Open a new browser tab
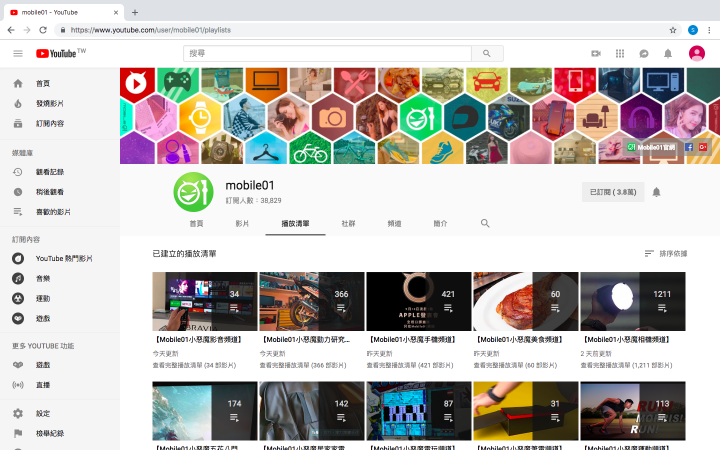 (x=135, y=12)
